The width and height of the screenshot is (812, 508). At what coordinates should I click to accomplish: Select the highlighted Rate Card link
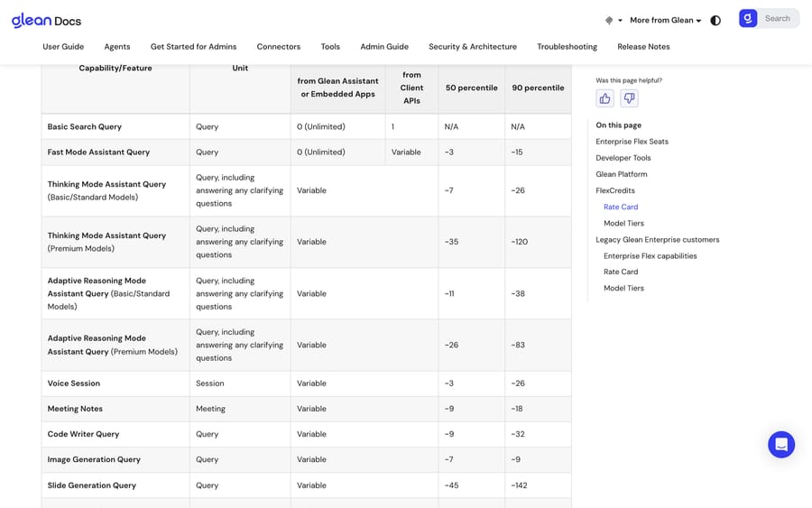pyautogui.click(x=621, y=207)
